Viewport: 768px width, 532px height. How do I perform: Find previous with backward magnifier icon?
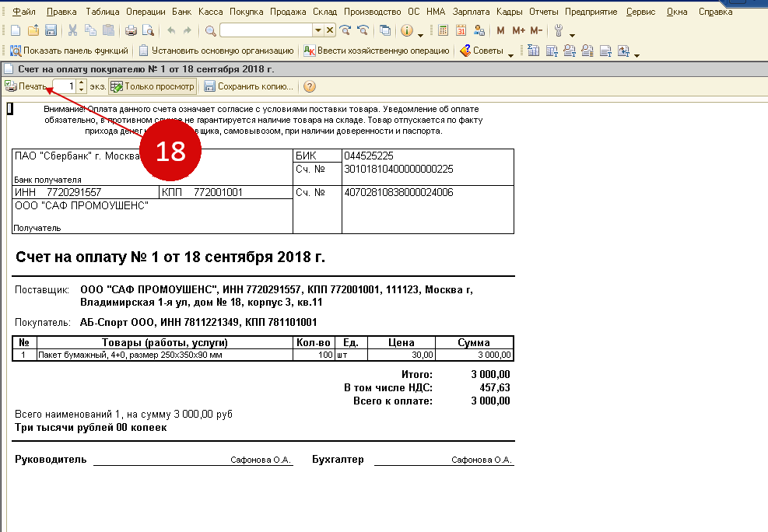point(363,30)
